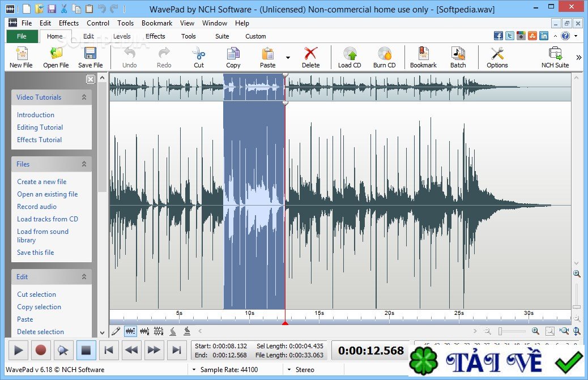
Task: Collapse the Video Tutorials panel
Action: pyautogui.click(x=84, y=97)
